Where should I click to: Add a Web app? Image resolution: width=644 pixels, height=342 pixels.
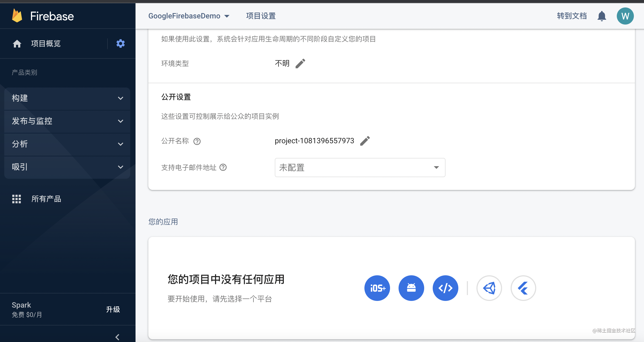(445, 288)
